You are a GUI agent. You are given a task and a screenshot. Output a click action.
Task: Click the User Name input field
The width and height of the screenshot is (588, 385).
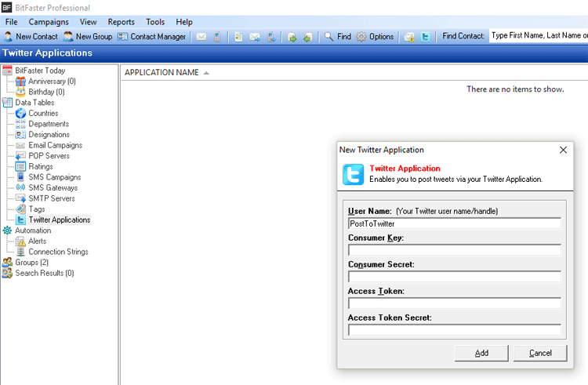(x=455, y=223)
